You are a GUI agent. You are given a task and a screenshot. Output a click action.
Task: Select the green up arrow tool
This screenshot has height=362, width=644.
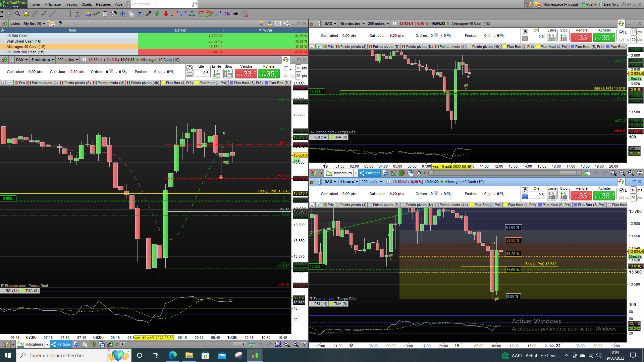coord(157,14)
